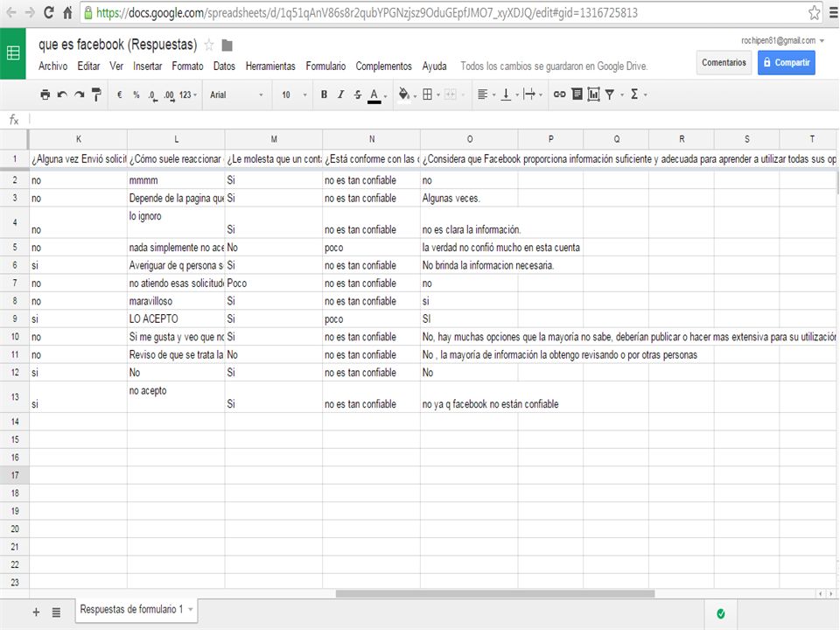Open text wrapping options

(530, 94)
